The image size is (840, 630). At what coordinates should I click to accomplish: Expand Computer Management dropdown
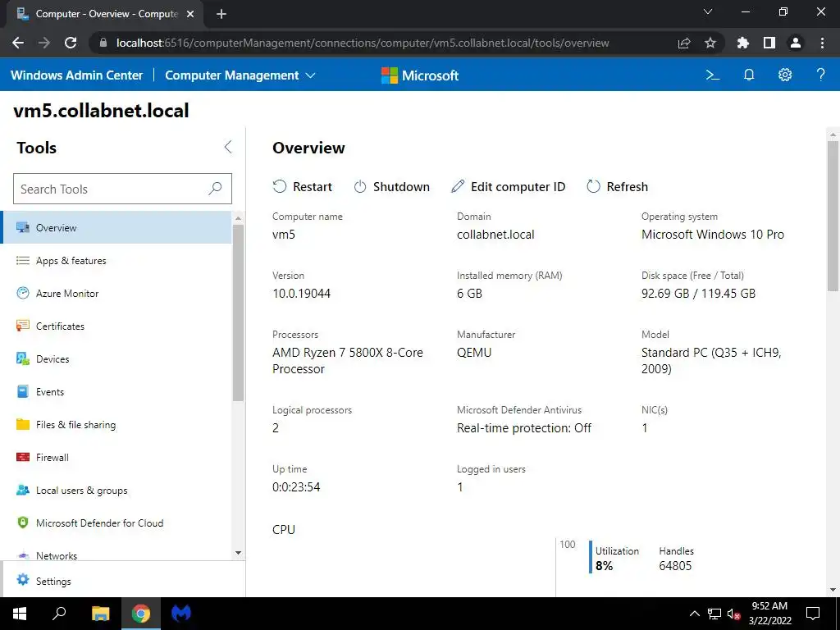tap(240, 75)
